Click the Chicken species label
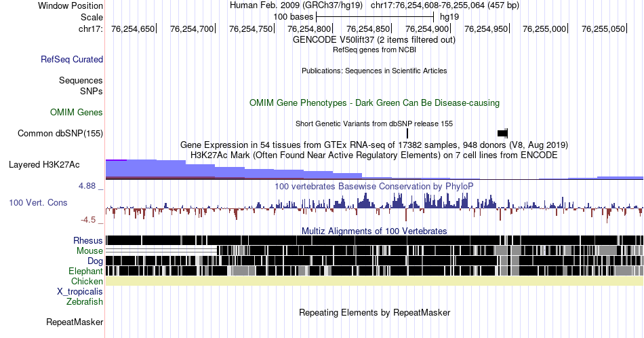644x338 pixels. (87, 281)
